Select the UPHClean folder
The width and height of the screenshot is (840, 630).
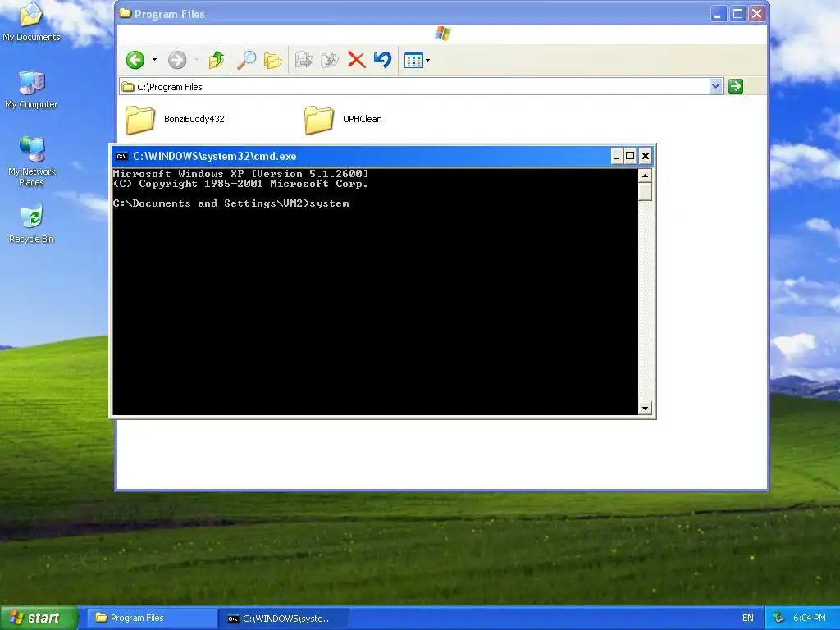coord(344,119)
